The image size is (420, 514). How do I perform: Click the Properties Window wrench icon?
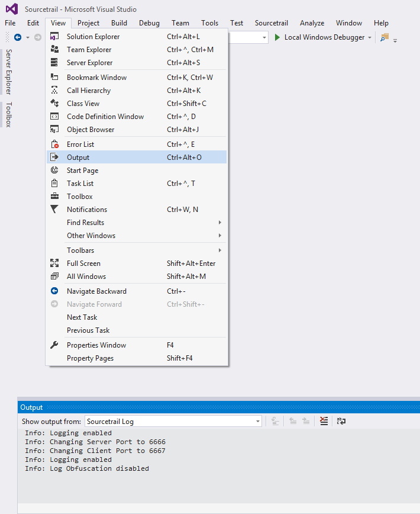click(54, 345)
